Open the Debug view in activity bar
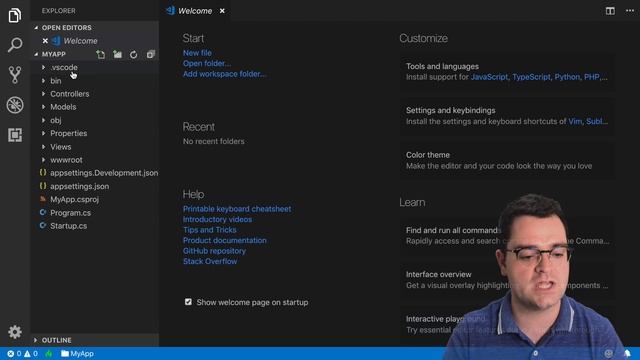Image resolution: width=640 pixels, height=360 pixels. pyautogui.click(x=15, y=105)
